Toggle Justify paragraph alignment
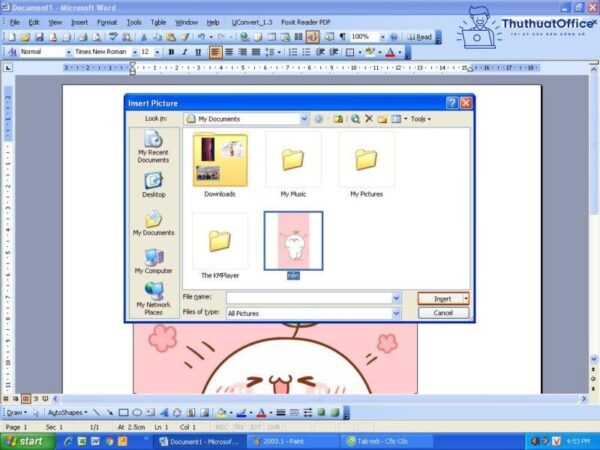 pos(256,52)
